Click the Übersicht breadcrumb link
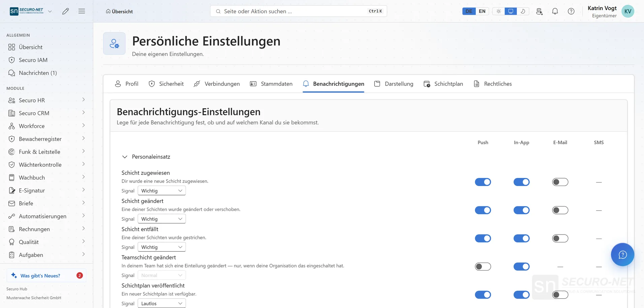The width and height of the screenshot is (644, 308). [119, 11]
